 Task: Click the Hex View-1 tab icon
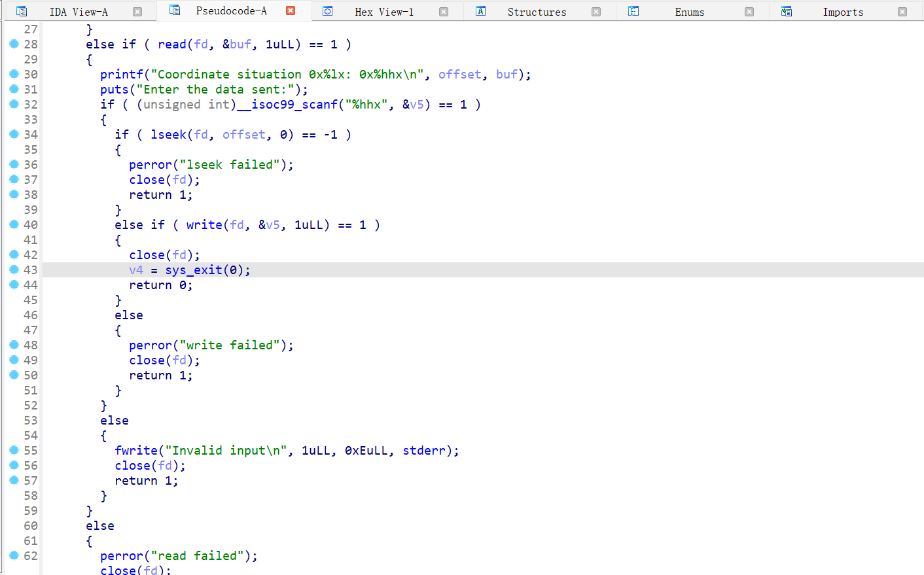[328, 11]
